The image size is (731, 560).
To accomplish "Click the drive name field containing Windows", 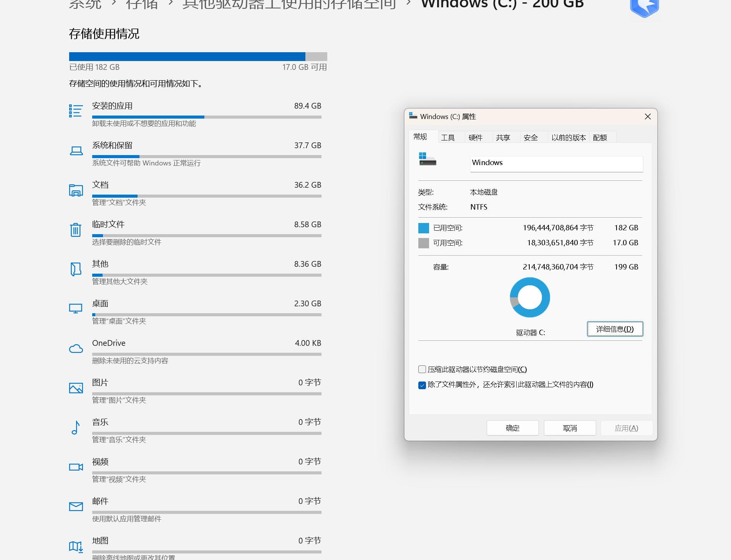I will click(x=556, y=164).
